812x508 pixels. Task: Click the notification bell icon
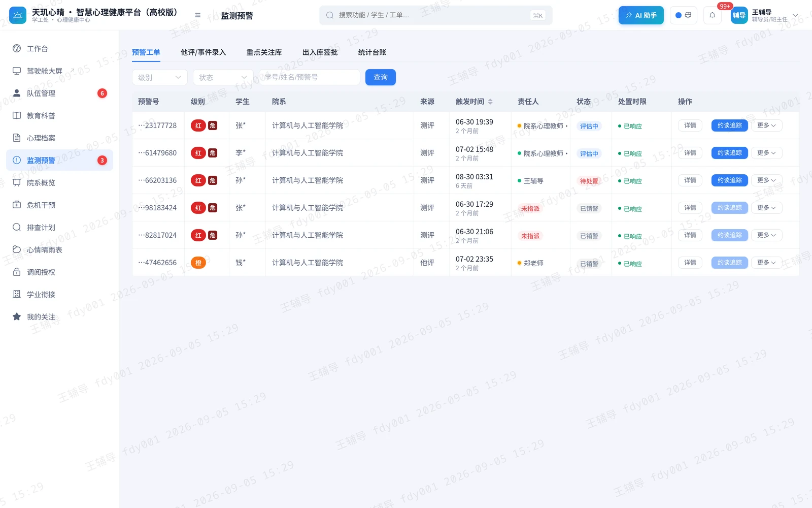pyautogui.click(x=713, y=15)
